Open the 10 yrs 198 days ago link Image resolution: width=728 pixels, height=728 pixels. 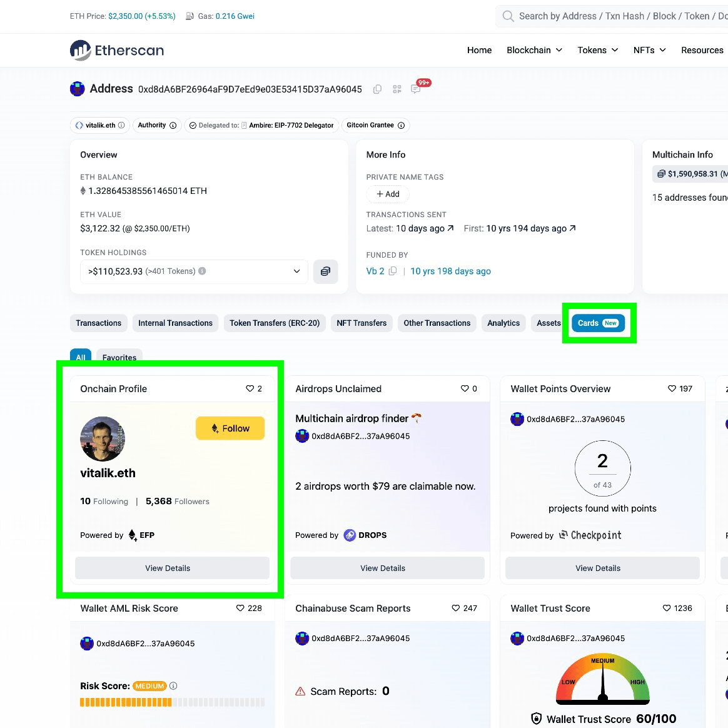(450, 271)
